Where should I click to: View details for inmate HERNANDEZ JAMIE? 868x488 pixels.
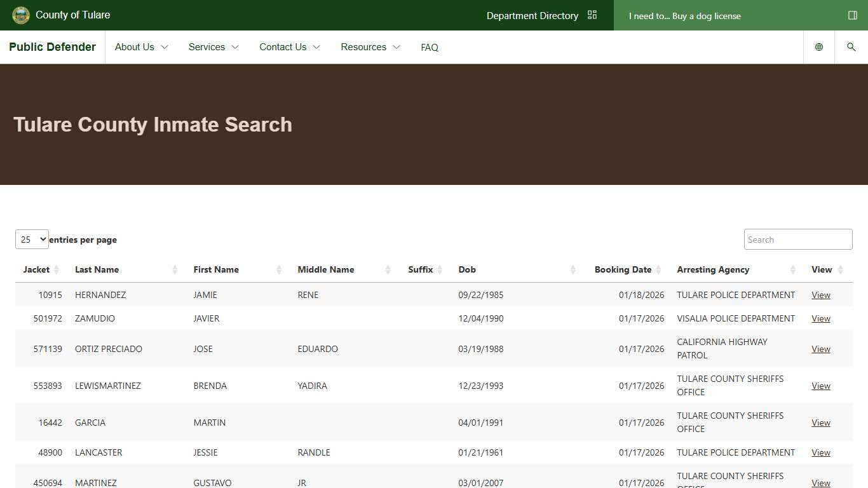820,295
